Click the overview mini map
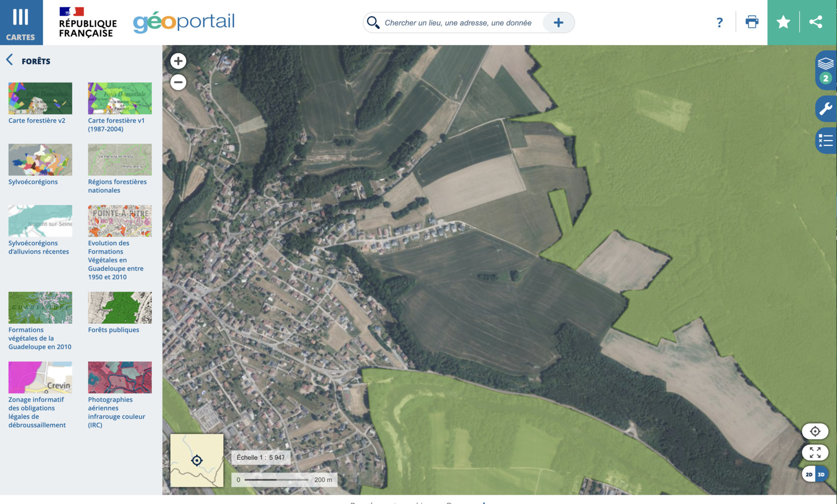 point(197,460)
